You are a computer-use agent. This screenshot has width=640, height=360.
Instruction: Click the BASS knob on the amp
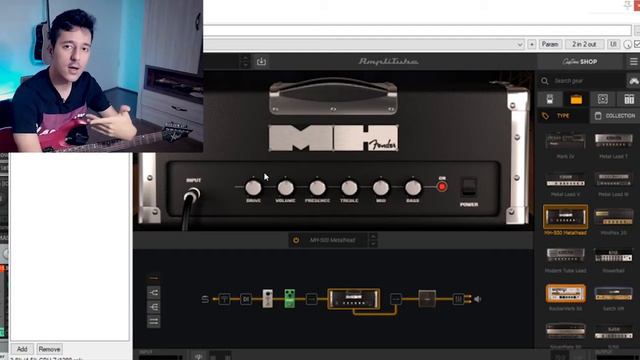point(413,188)
